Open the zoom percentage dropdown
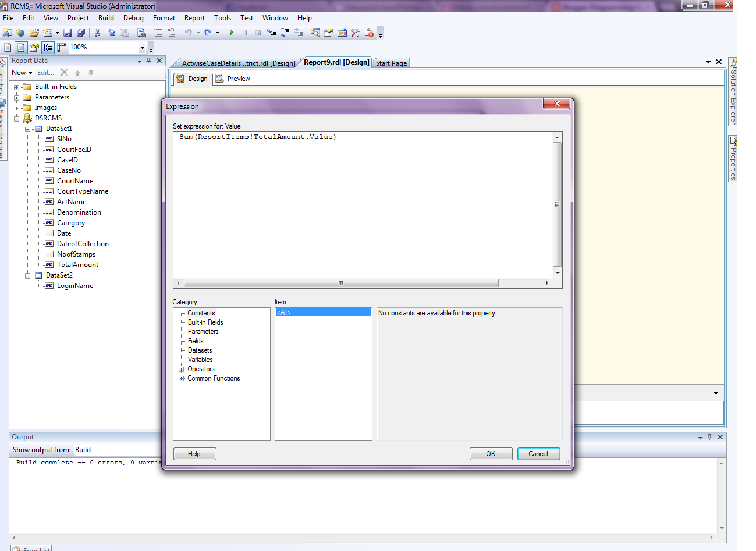The height and width of the screenshot is (551, 756). 142,48
